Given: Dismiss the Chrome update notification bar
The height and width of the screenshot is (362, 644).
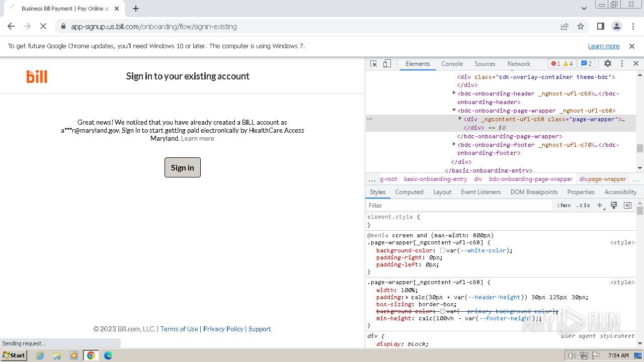Looking at the screenshot, I should (632, 46).
